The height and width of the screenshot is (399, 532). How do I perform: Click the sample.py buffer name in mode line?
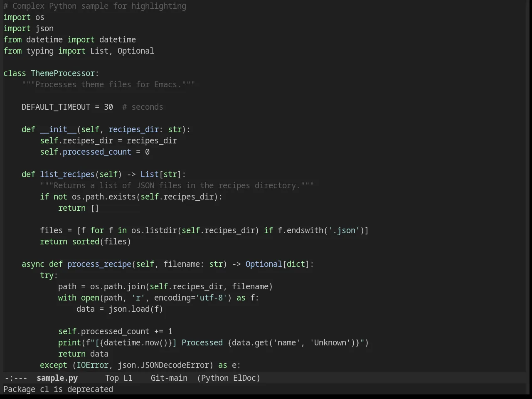pos(57,378)
